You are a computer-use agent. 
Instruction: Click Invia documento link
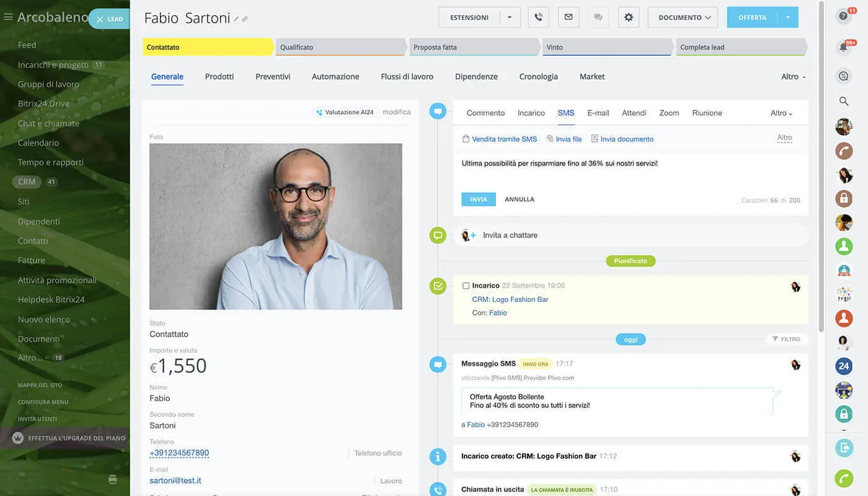pos(627,139)
